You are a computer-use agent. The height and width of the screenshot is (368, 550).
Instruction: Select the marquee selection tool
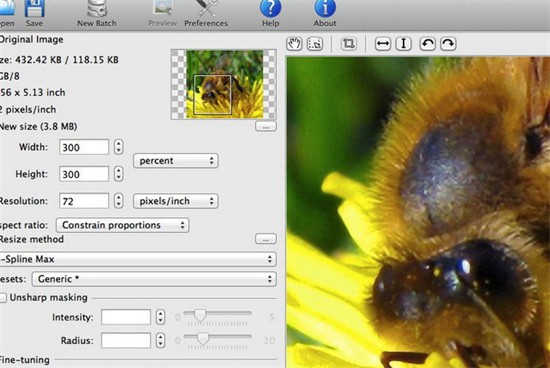315,44
